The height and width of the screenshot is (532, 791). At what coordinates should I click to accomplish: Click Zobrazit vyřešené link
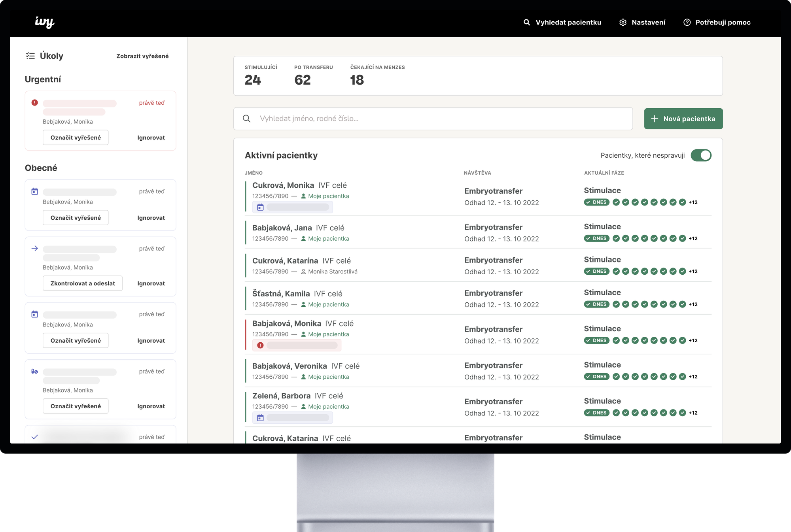click(x=142, y=56)
